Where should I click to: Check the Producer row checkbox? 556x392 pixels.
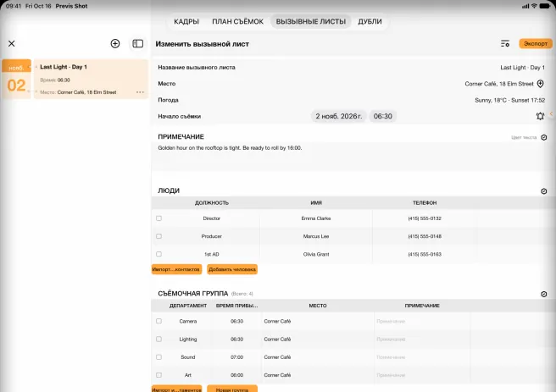pyautogui.click(x=158, y=236)
